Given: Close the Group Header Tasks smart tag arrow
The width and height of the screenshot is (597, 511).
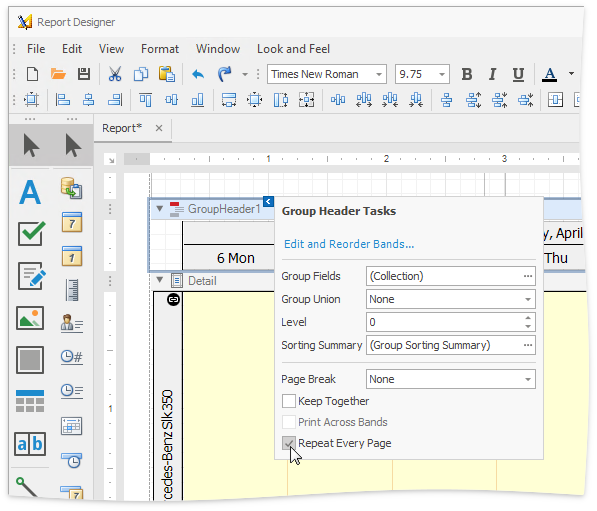Looking at the screenshot, I should [x=268, y=201].
